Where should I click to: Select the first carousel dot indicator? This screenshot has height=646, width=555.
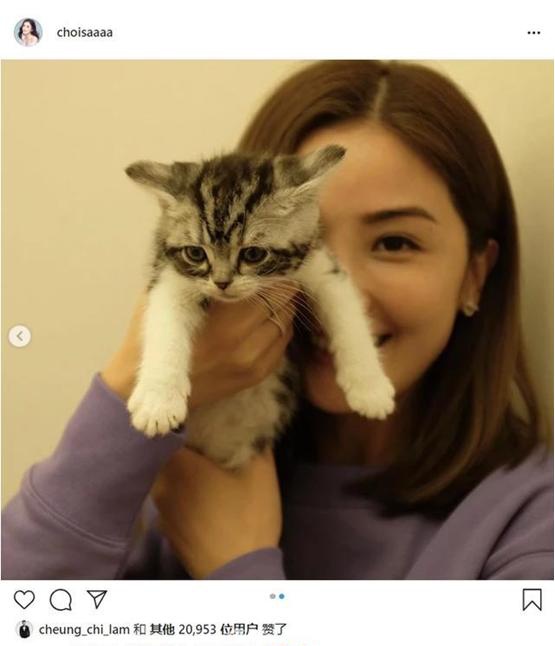tap(272, 596)
